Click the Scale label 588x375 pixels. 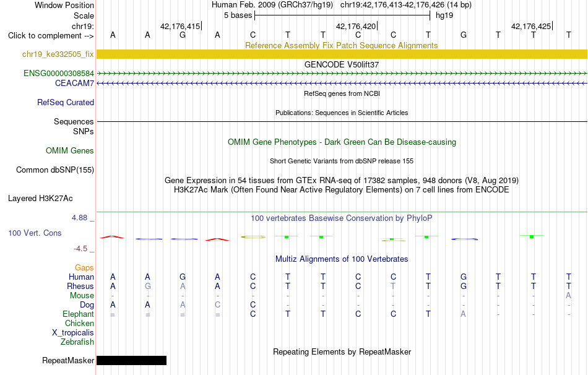(84, 15)
